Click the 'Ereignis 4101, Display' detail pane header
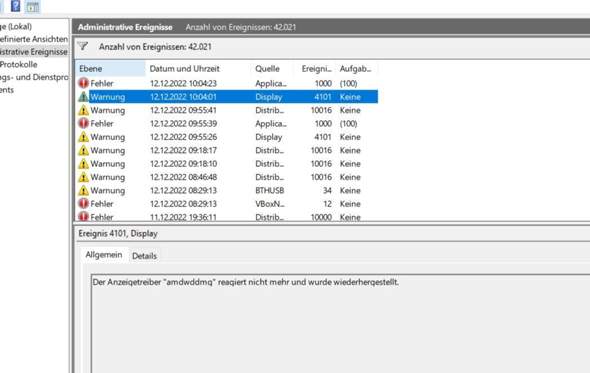This screenshot has height=373, width=590. [x=118, y=234]
